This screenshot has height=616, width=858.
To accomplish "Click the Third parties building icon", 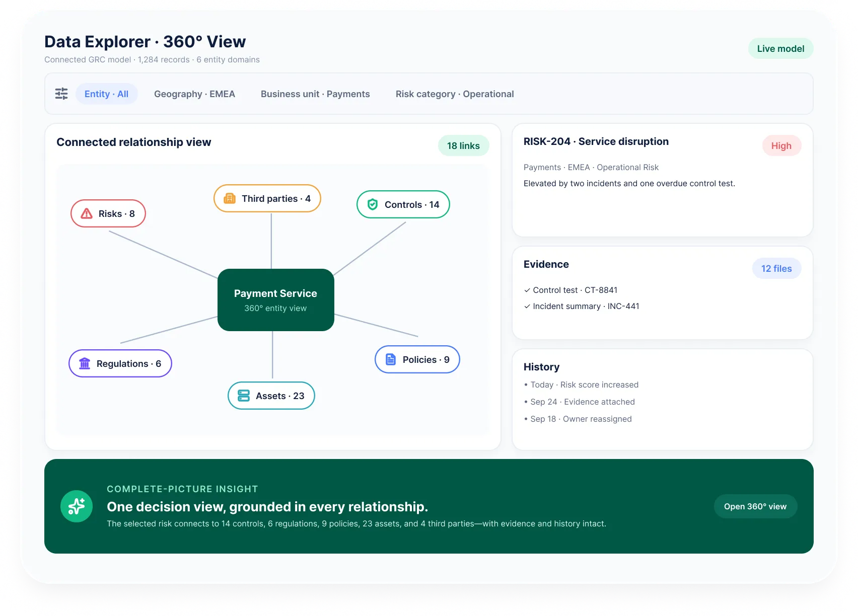I will (x=230, y=198).
